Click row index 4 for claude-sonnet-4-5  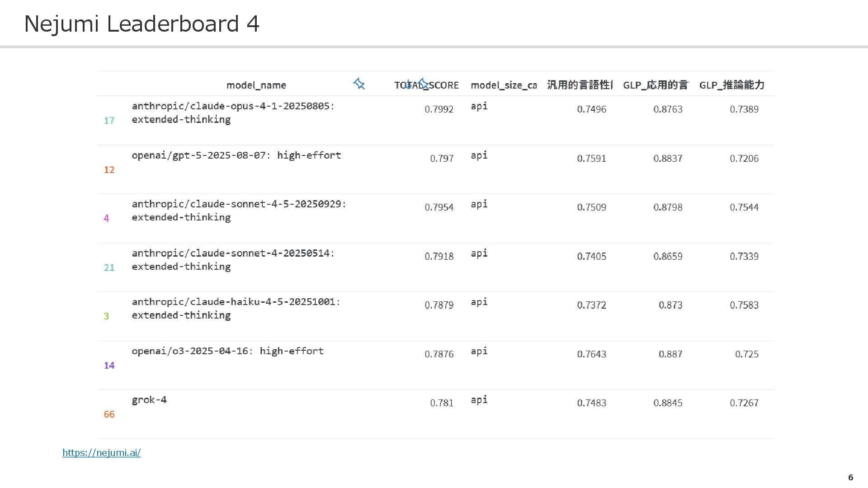[x=106, y=219]
